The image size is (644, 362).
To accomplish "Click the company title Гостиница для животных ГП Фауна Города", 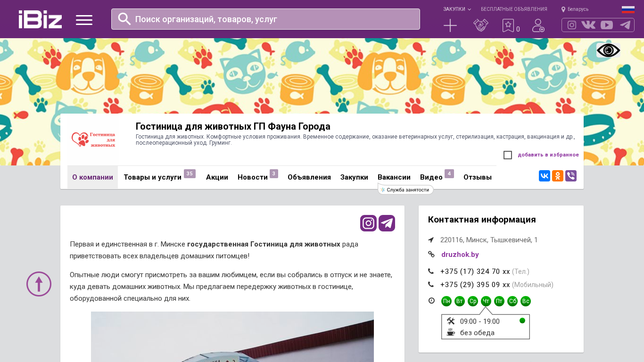I will coord(233,126).
